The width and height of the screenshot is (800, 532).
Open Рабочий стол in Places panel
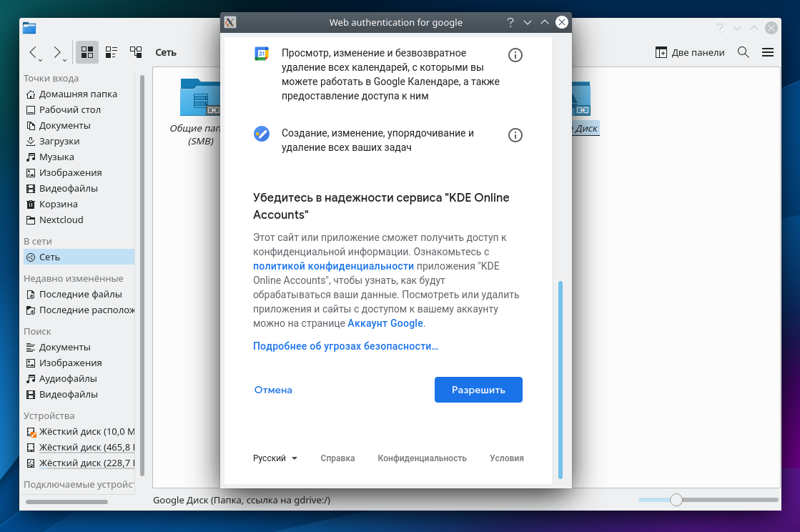click(x=79, y=109)
